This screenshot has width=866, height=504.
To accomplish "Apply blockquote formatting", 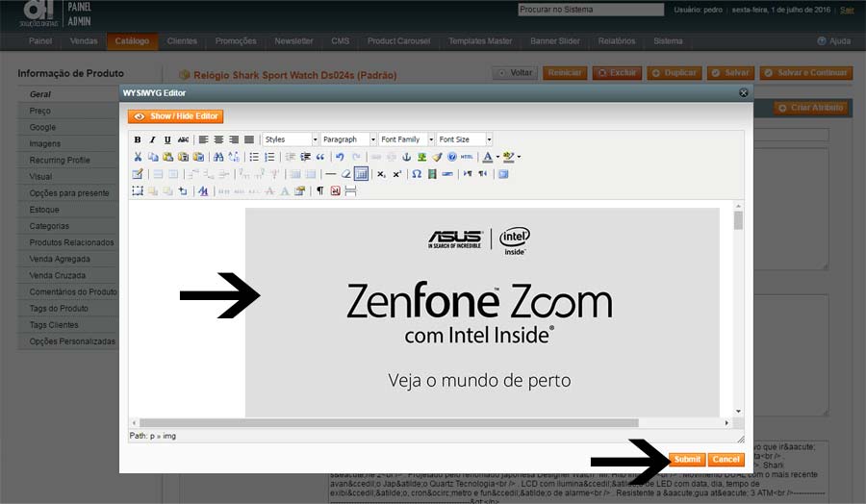I will (320, 157).
